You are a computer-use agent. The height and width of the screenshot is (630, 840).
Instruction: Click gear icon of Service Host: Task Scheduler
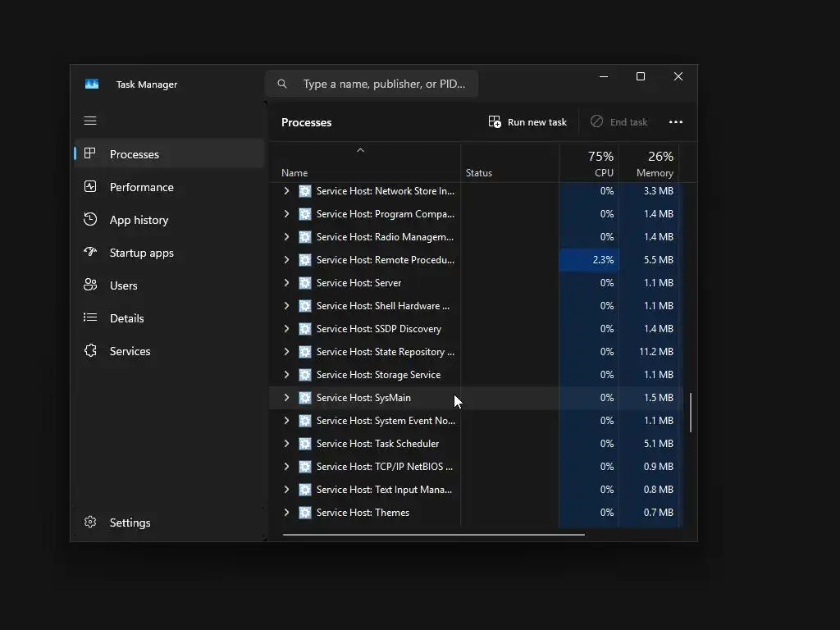pos(305,444)
